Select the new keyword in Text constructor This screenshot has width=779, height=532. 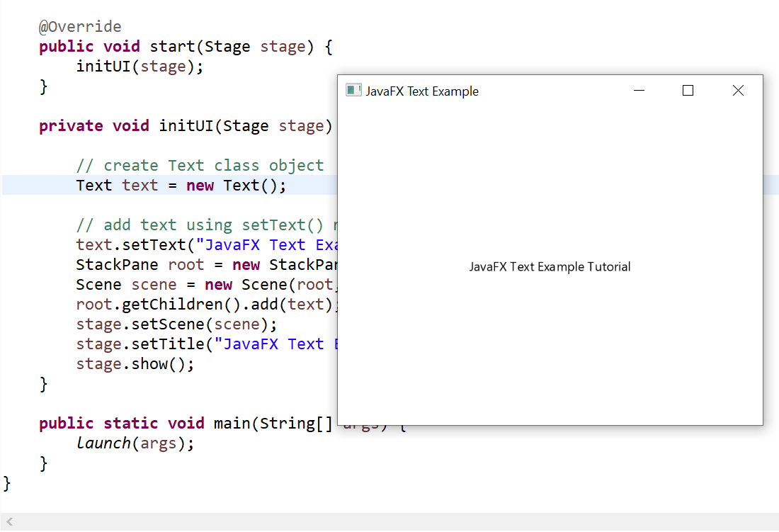point(200,185)
